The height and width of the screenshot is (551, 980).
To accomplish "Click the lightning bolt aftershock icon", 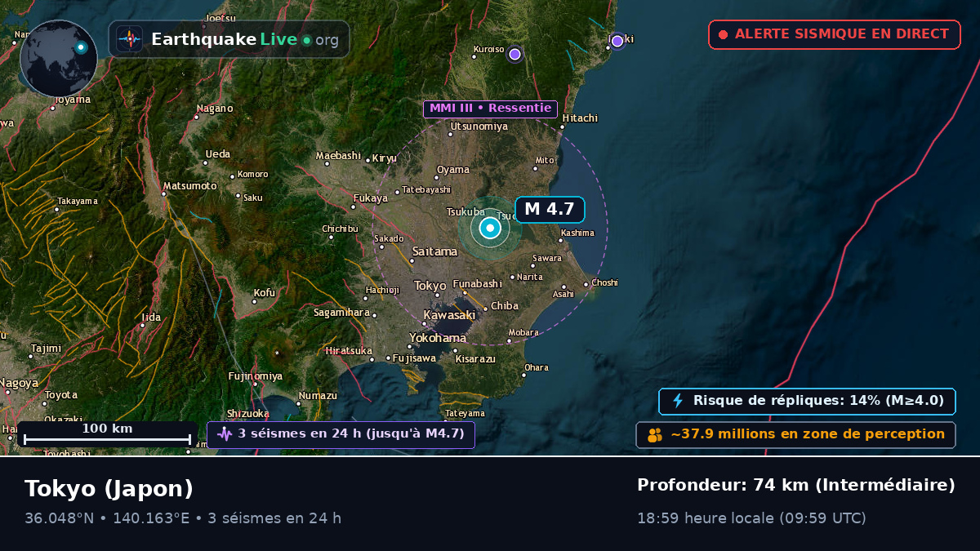I will (x=678, y=401).
